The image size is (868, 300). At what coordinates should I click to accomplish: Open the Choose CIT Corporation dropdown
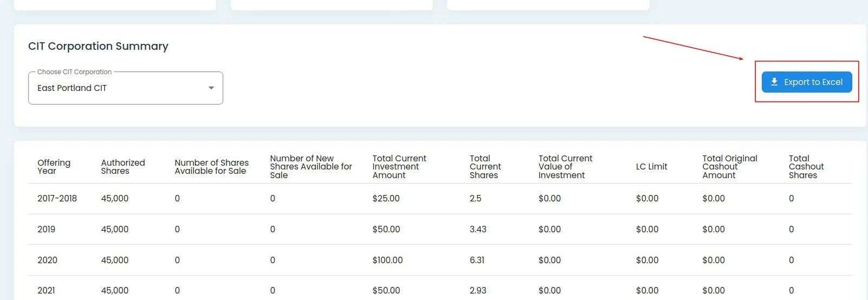(x=125, y=88)
